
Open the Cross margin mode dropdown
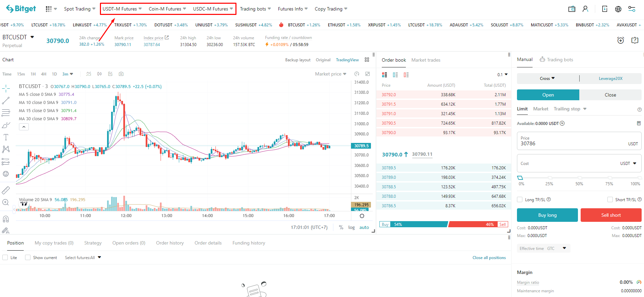coord(547,78)
